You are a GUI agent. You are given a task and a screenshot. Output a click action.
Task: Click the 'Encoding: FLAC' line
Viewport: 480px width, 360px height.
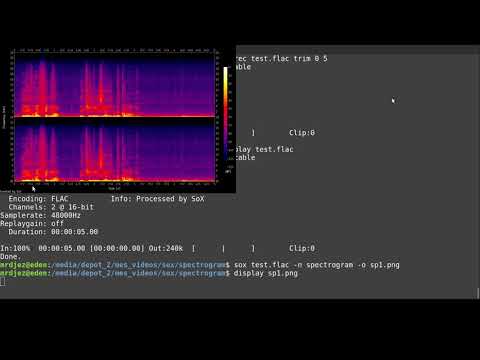38,199
